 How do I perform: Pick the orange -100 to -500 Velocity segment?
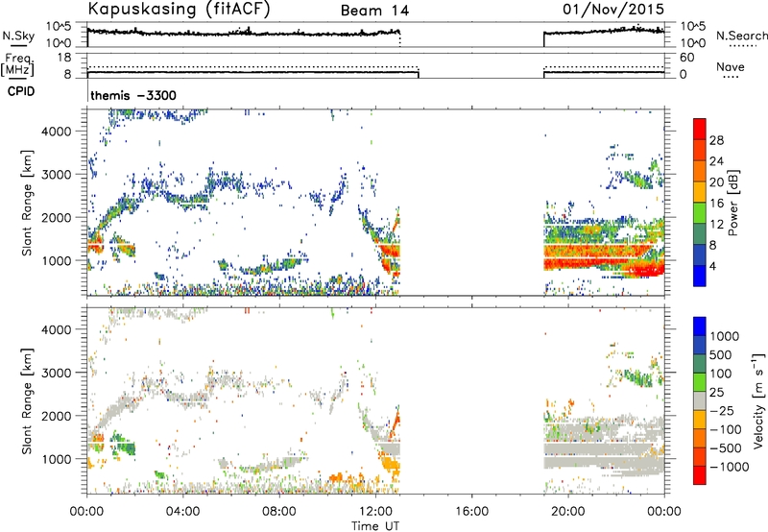click(x=700, y=438)
